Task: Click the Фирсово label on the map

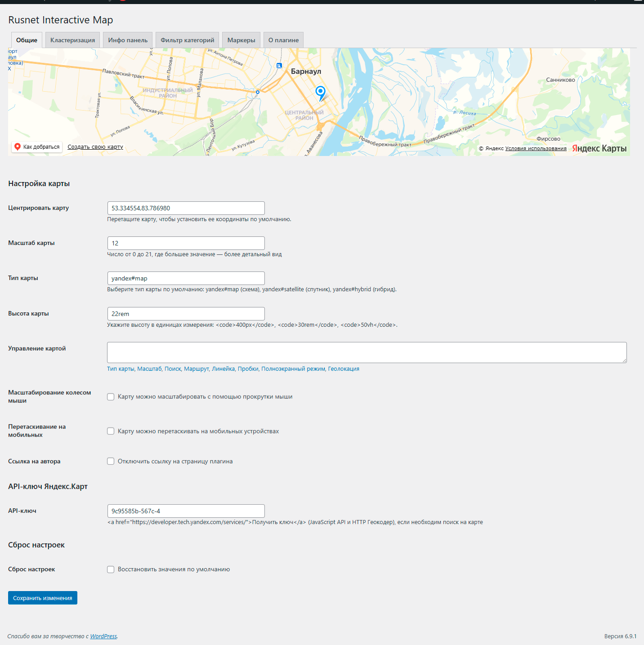Action: click(548, 139)
